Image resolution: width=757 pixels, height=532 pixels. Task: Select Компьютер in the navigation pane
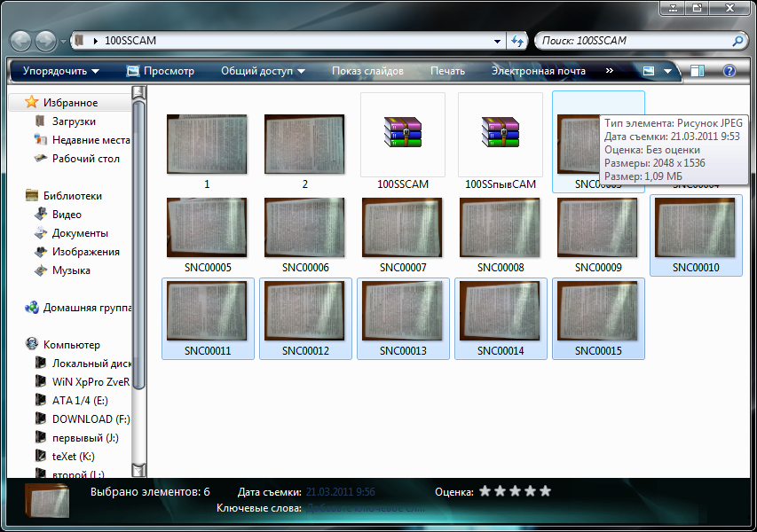72,344
